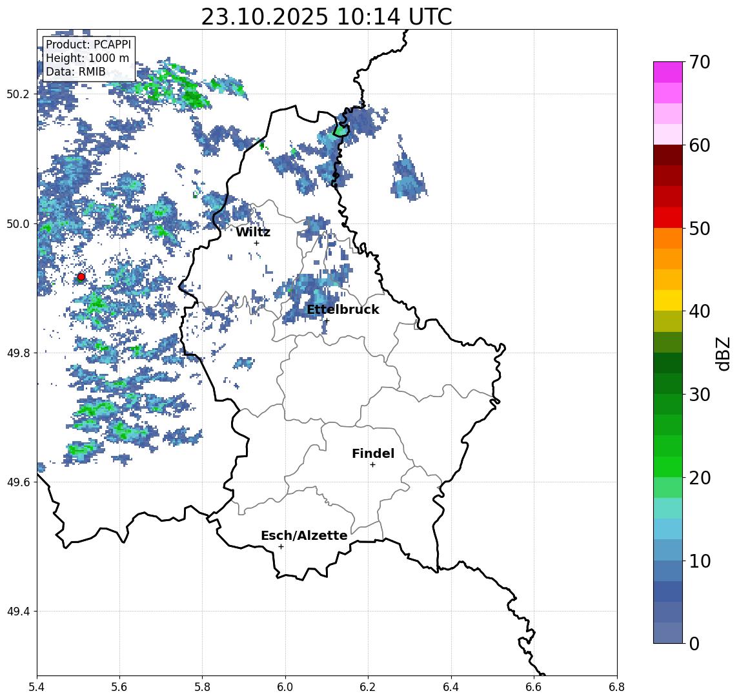
Task: Click latitude axis label 50.0
Action: 18,223
